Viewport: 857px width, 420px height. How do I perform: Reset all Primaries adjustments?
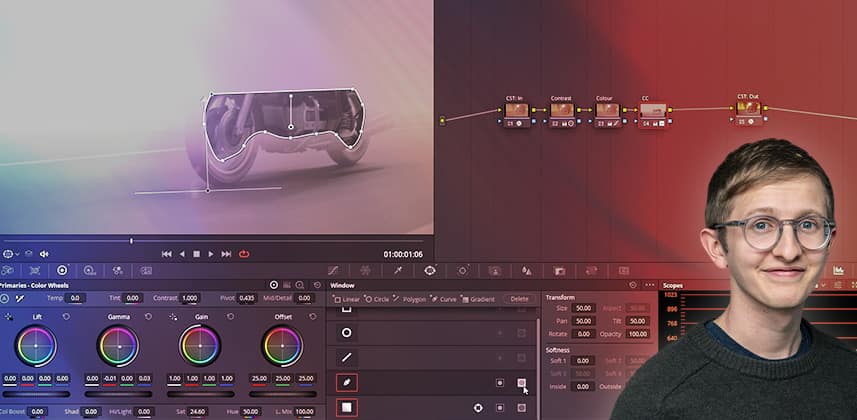pyautogui.click(x=317, y=285)
